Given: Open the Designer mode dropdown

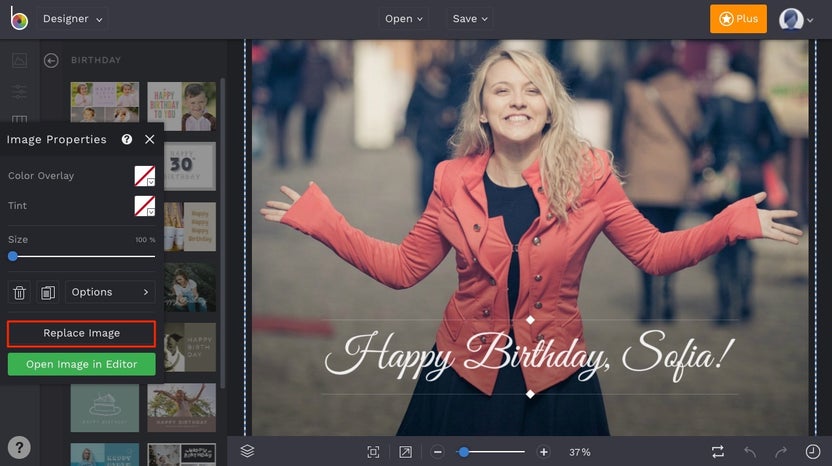Looking at the screenshot, I should 74,19.
